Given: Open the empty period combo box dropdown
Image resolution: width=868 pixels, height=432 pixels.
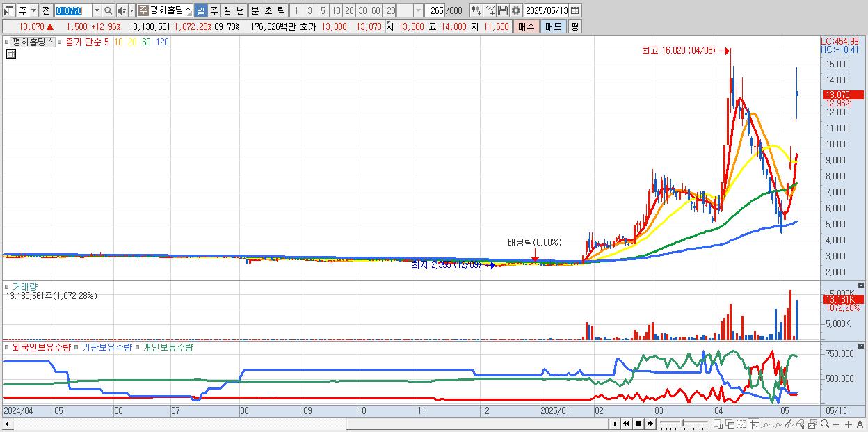Looking at the screenshot, I should tap(418, 10).
